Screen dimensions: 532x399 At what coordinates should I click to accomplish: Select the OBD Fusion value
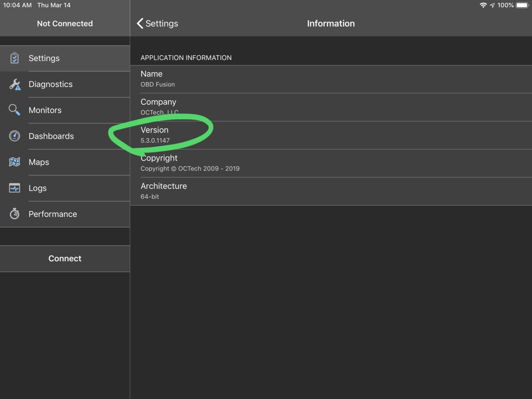(x=158, y=84)
